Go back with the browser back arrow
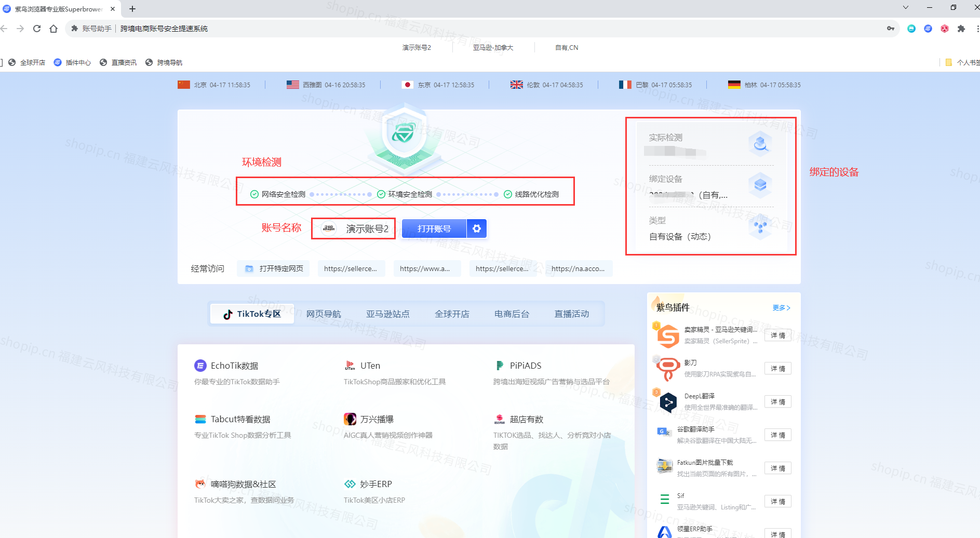 [4, 29]
